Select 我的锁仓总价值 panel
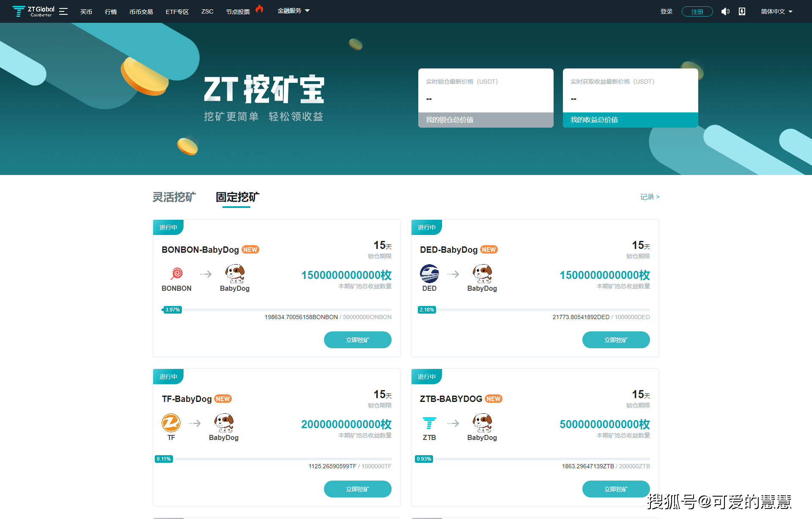This screenshot has height=519, width=812. coord(486,120)
